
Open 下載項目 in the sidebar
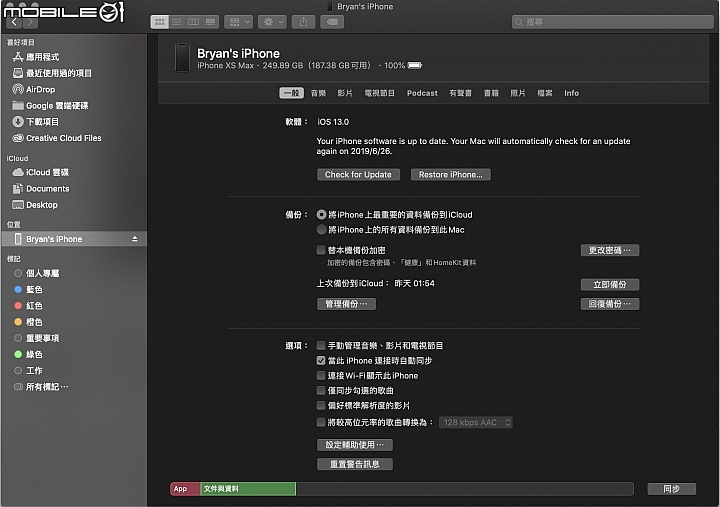(x=36, y=122)
